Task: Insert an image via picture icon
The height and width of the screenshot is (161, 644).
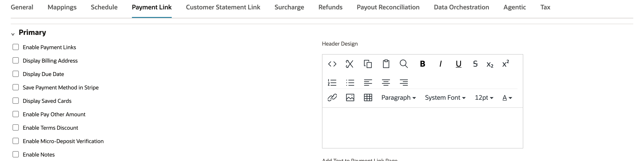Action: click(x=350, y=97)
